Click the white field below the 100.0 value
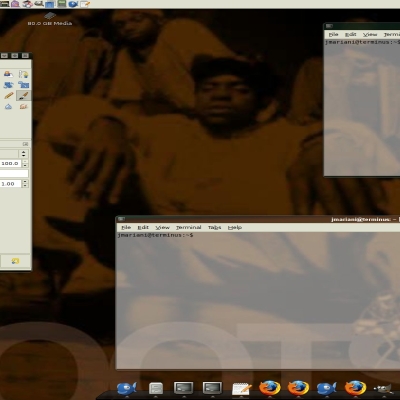400x400 pixels. [x=14, y=174]
